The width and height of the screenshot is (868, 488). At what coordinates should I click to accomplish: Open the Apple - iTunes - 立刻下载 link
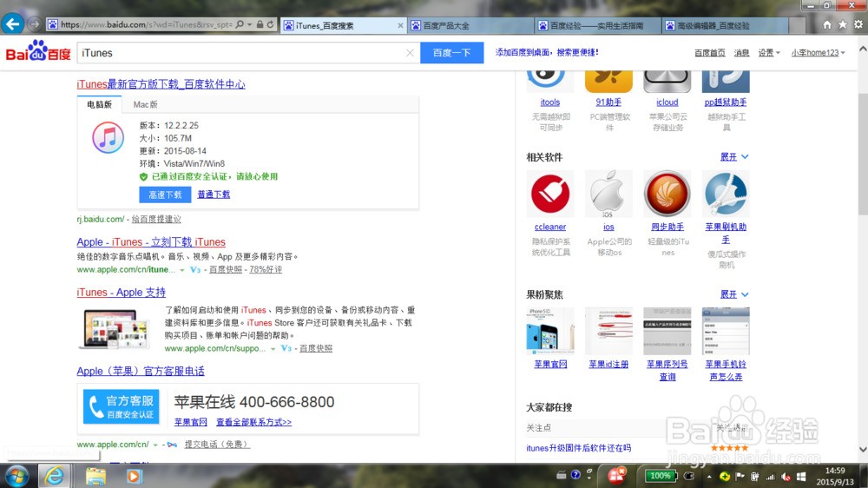[151, 242]
